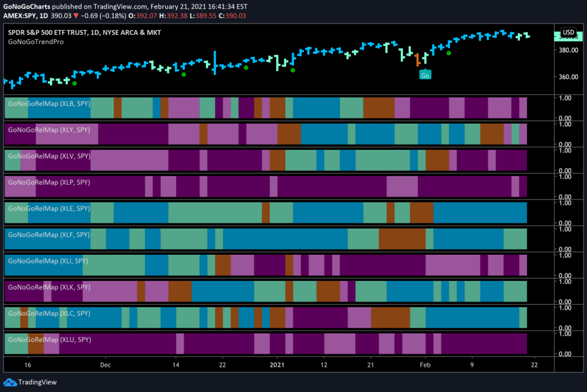587x392 pixels.
Task: Click the TradingView cloud logo icon
Action: point(10,382)
